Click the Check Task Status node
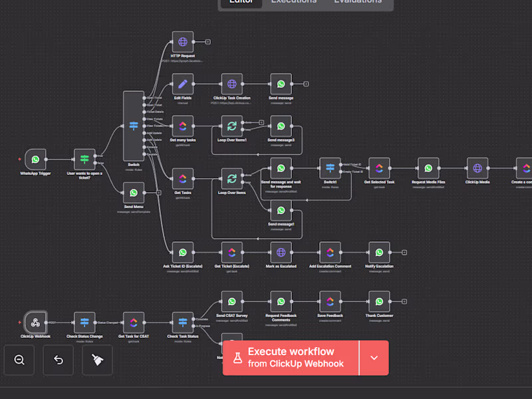The width and height of the screenshot is (532, 399). 182,323
